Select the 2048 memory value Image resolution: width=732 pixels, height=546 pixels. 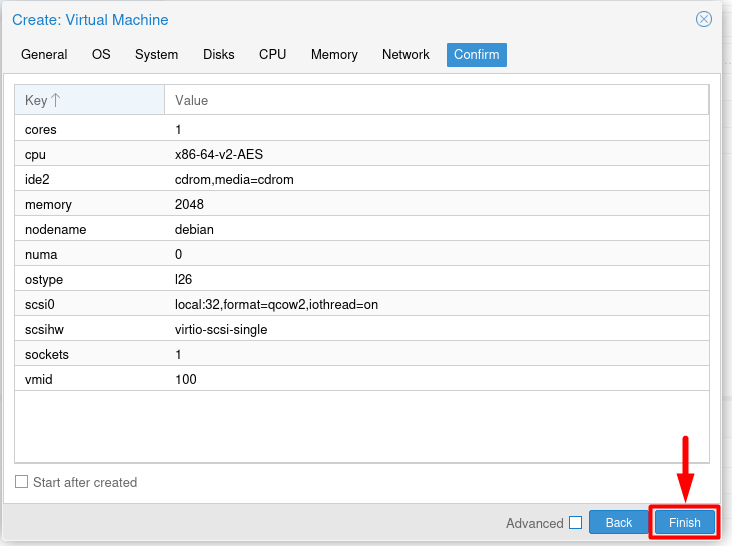click(189, 204)
